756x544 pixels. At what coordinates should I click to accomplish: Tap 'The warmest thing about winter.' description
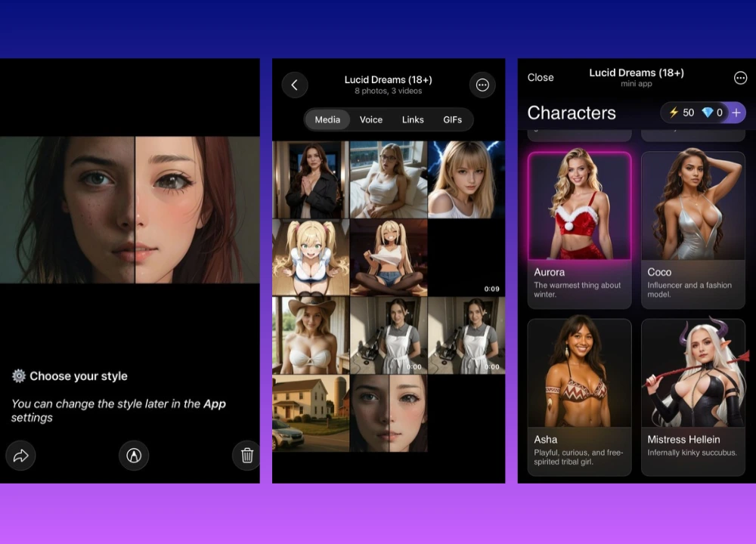click(577, 289)
